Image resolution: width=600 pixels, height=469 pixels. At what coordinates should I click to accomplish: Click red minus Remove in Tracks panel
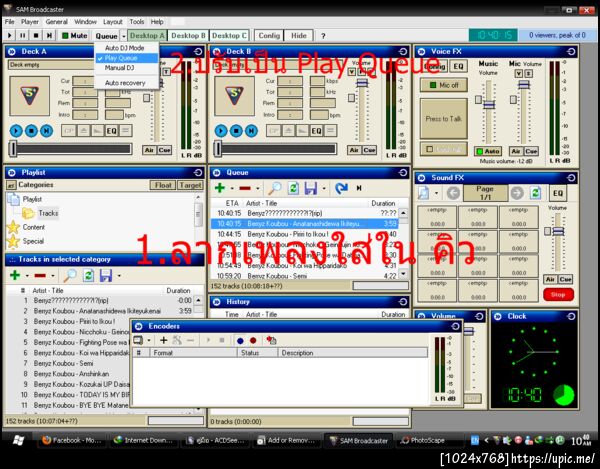40,275
